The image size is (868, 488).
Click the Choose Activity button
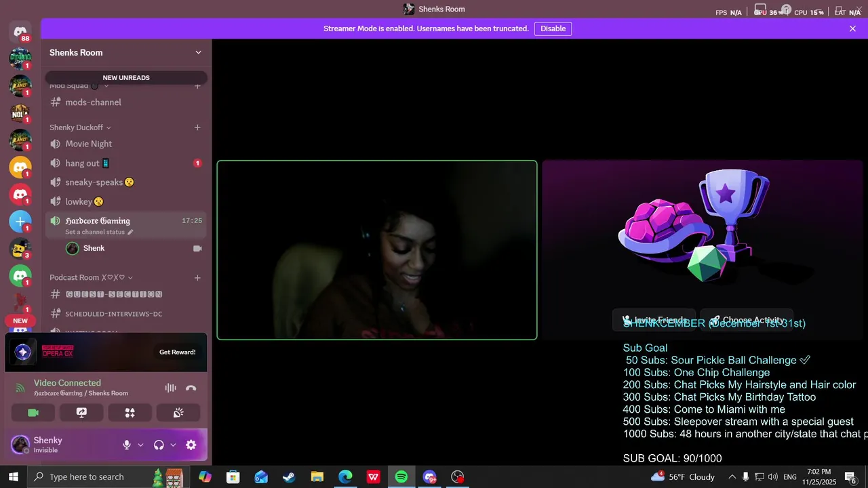747,320
